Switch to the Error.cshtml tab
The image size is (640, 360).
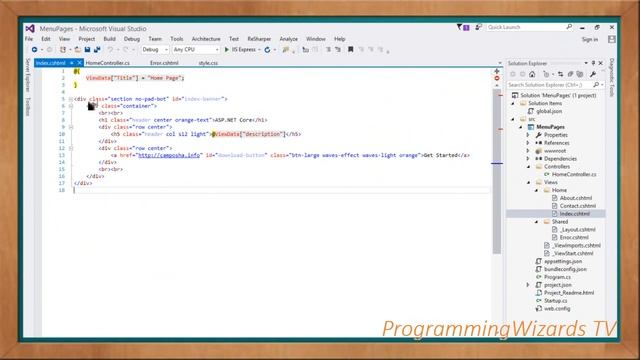pyautogui.click(x=164, y=63)
